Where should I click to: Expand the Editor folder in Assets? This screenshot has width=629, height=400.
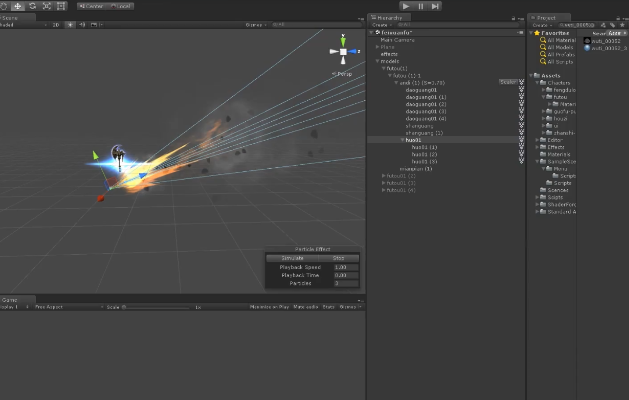[537, 140]
